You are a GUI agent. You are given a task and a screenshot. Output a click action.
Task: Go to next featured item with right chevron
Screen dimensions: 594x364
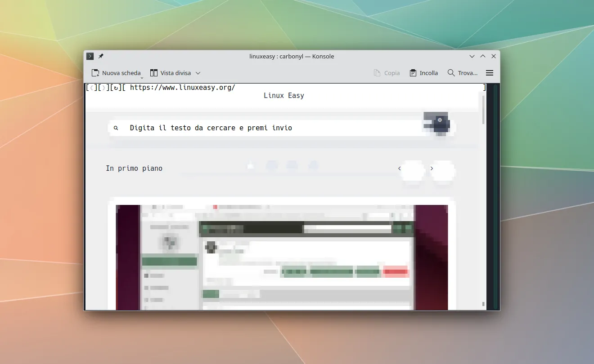click(432, 169)
